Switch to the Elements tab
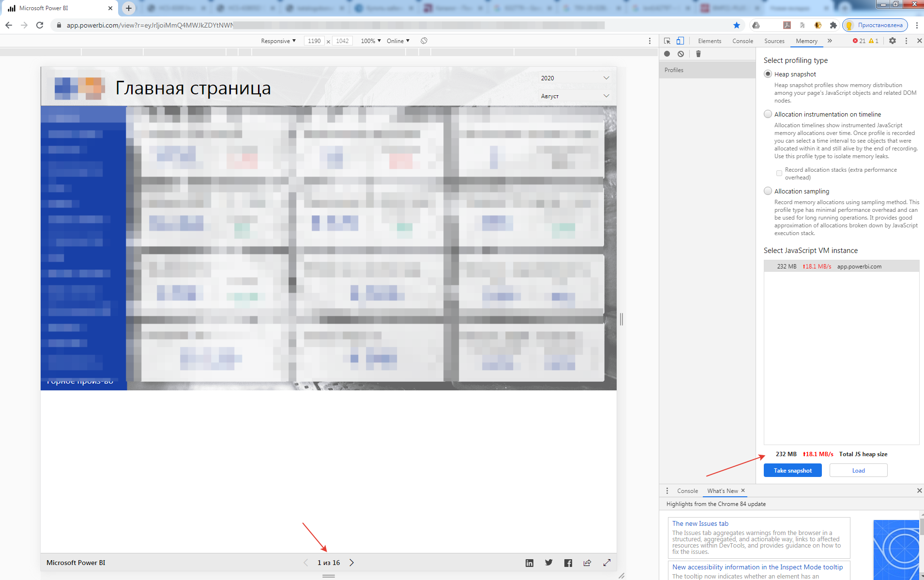The image size is (924, 580). pyautogui.click(x=710, y=41)
